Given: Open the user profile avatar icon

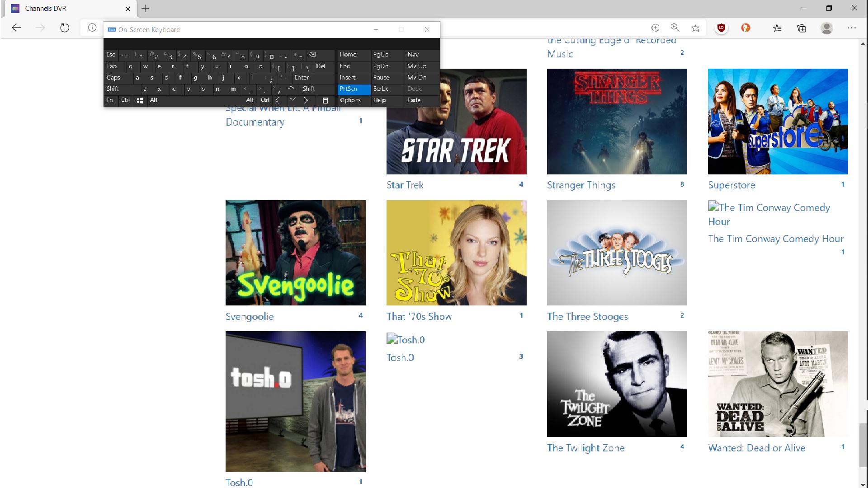Looking at the screenshot, I should coord(827,28).
